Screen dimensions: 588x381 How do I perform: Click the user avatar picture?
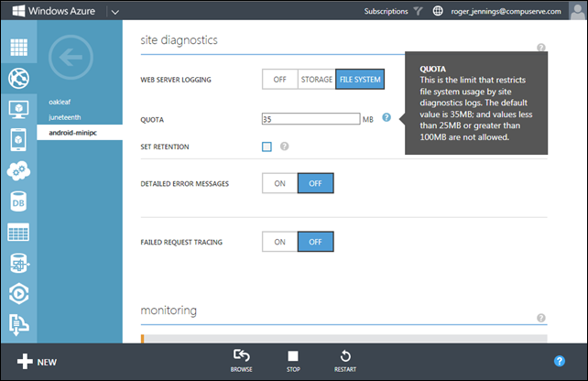578,10
